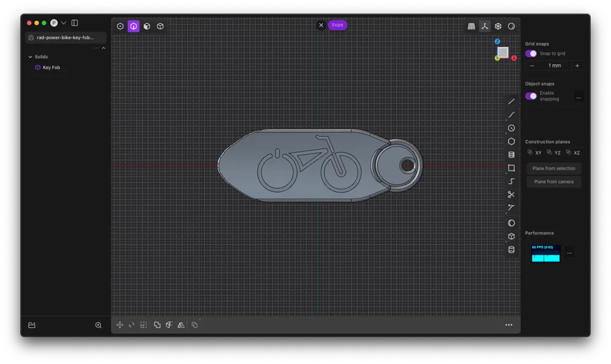Image resolution: width=611 pixels, height=364 pixels.
Task: Turn off Enable snapping
Action: pos(532,96)
